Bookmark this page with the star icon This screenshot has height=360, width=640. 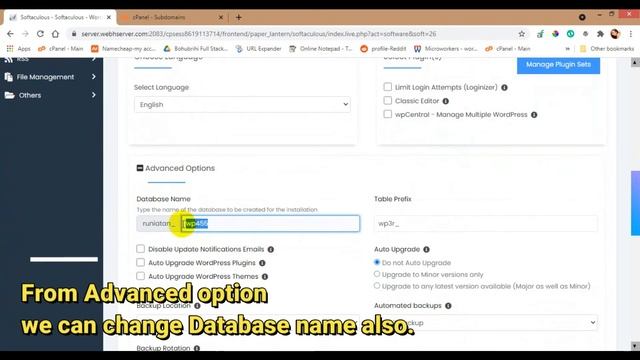pyautogui.click(x=522, y=34)
